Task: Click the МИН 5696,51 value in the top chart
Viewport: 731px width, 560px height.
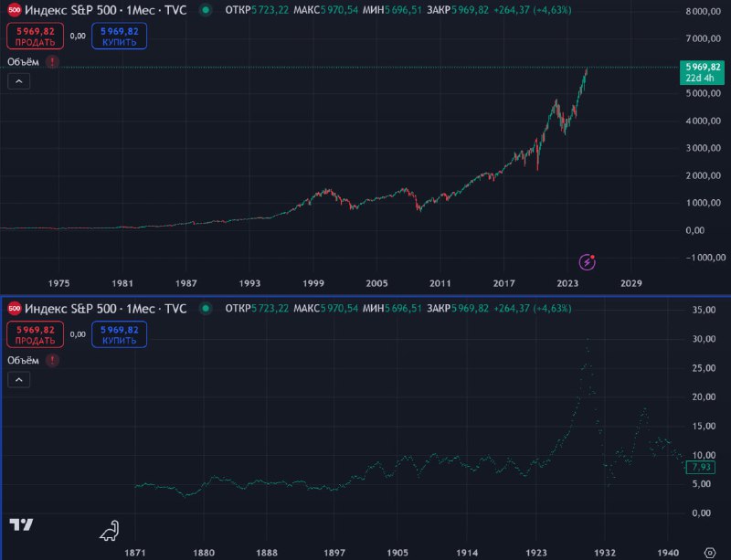Action: point(392,10)
